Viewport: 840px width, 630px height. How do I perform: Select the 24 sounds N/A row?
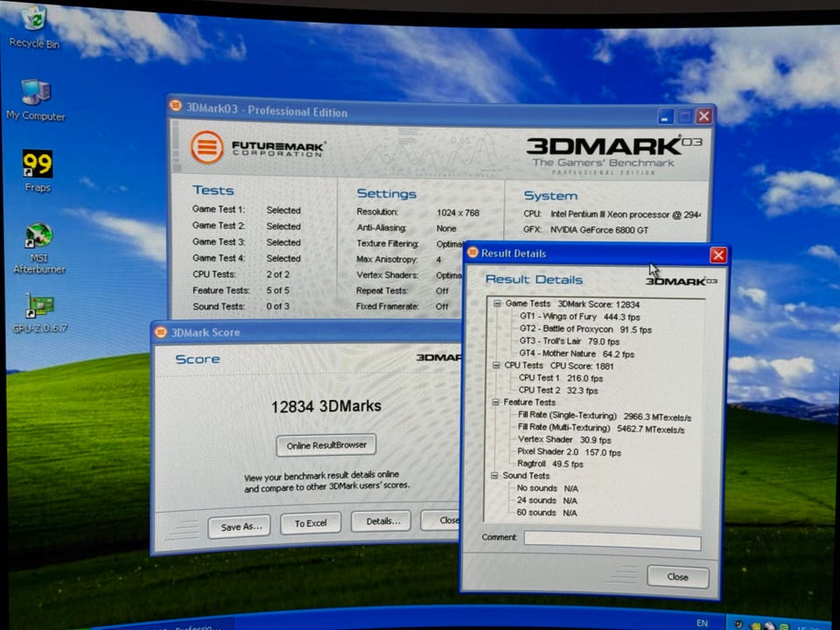(546, 500)
